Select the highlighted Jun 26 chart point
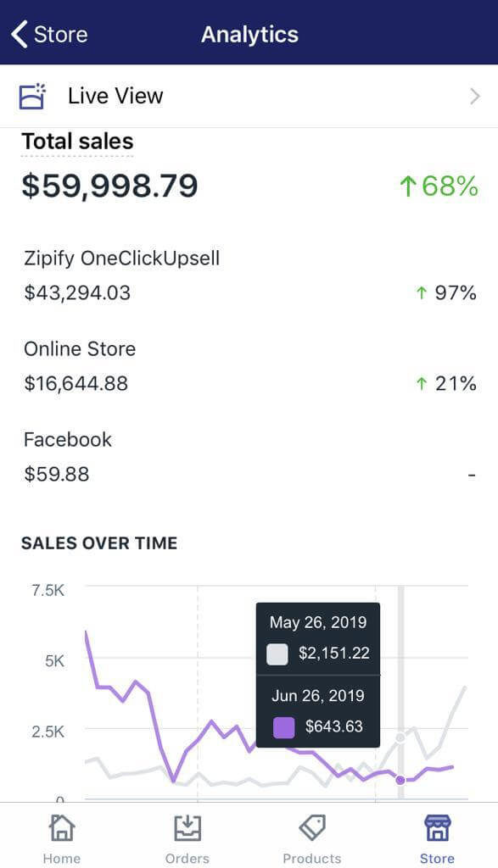 [399, 782]
